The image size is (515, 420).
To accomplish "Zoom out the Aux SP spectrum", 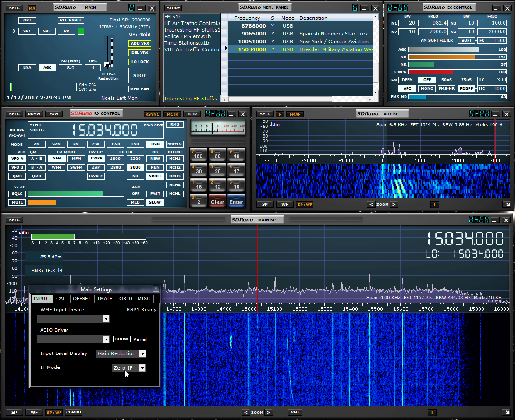I will (371, 205).
